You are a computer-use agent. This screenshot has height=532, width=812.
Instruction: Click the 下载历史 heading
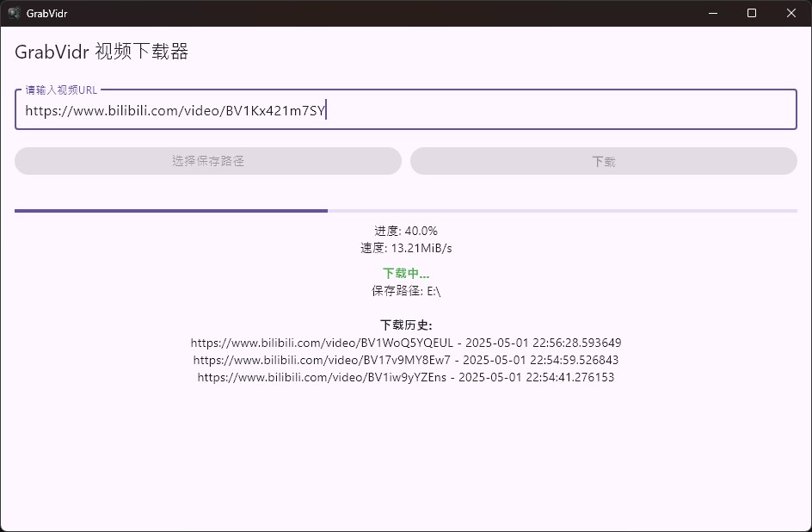coord(406,325)
